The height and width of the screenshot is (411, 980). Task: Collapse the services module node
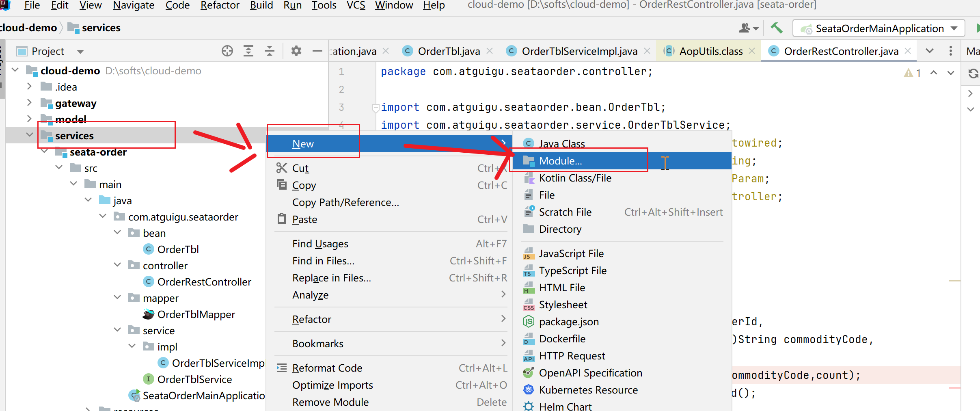click(x=29, y=135)
